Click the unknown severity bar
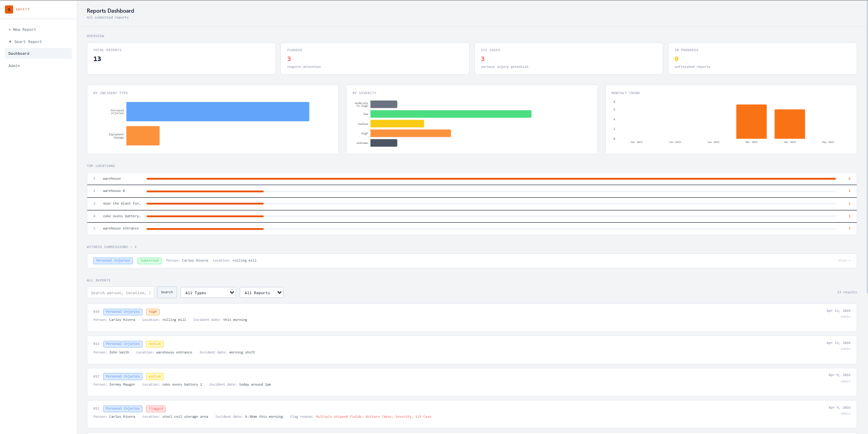The image size is (868, 434). pyautogui.click(x=384, y=143)
